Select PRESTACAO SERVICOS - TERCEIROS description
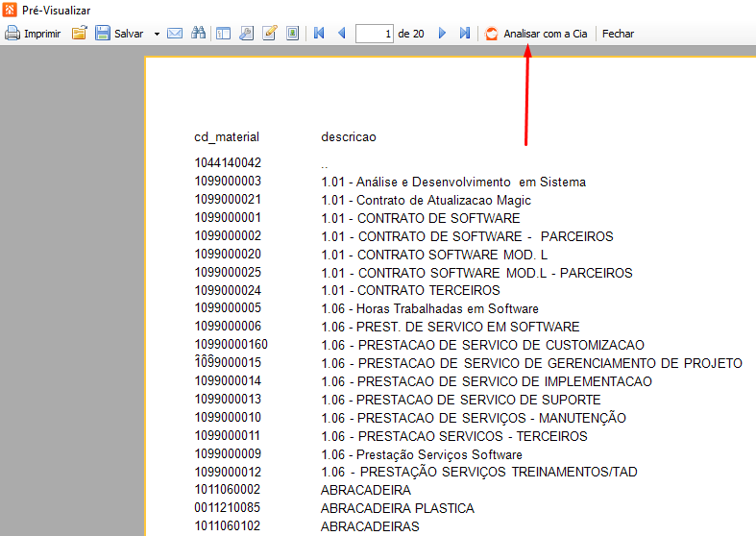Image resolution: width=756 pixels, height=536 pixels. 454,436
